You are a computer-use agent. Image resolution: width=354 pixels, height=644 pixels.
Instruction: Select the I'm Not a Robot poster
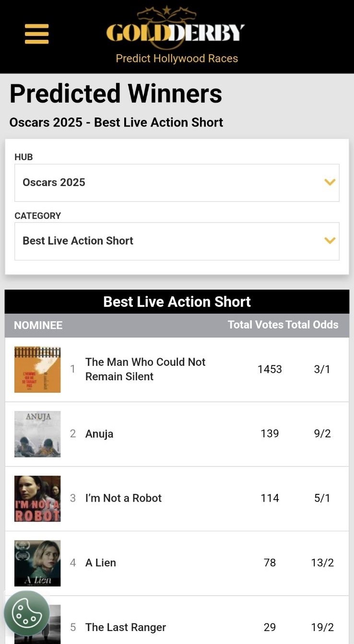pyautogui.click(x=37, y=499)
